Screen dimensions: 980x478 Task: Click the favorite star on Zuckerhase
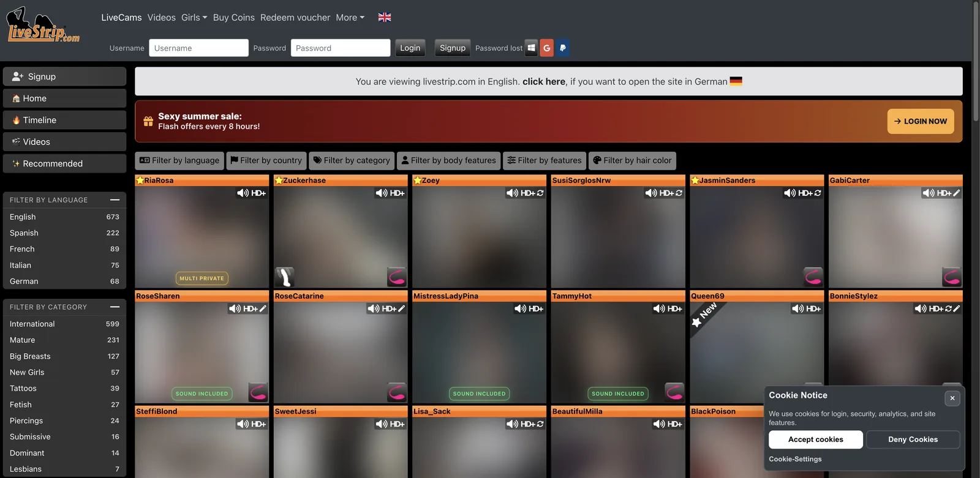click(279, 180)
